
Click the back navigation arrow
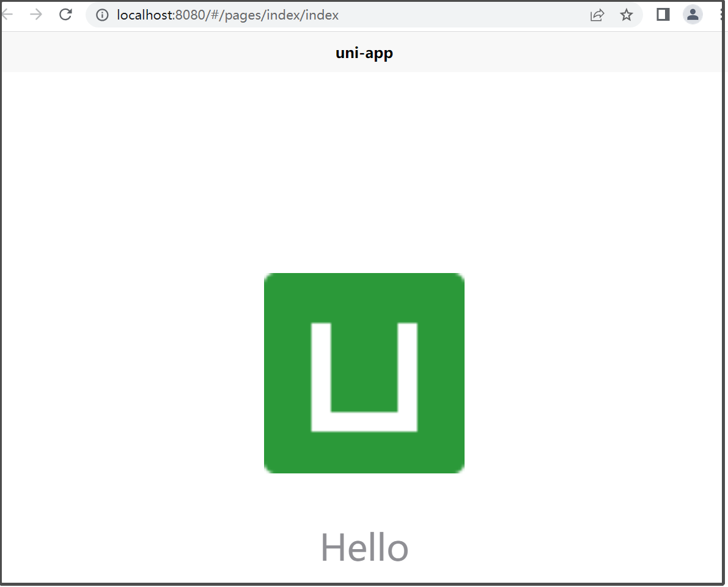(7, 15)
